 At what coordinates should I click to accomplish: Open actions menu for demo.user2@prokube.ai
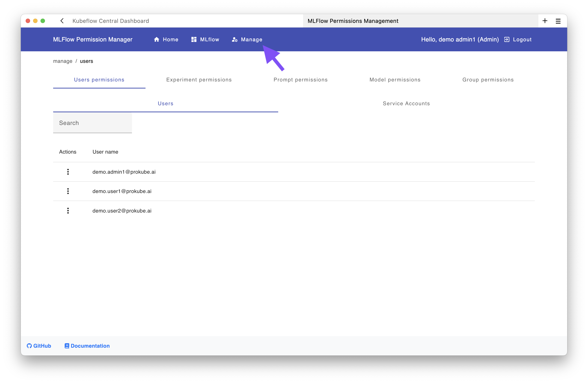[x=68, y=210]
